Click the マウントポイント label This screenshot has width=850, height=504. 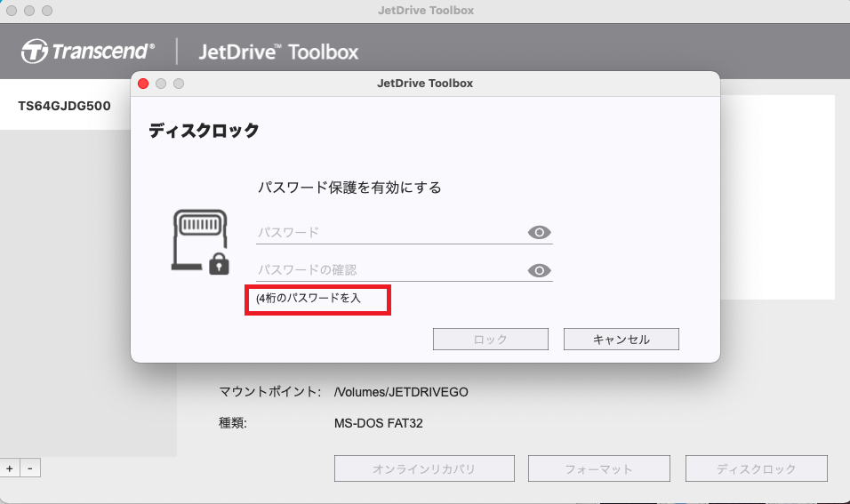(270, 392)
